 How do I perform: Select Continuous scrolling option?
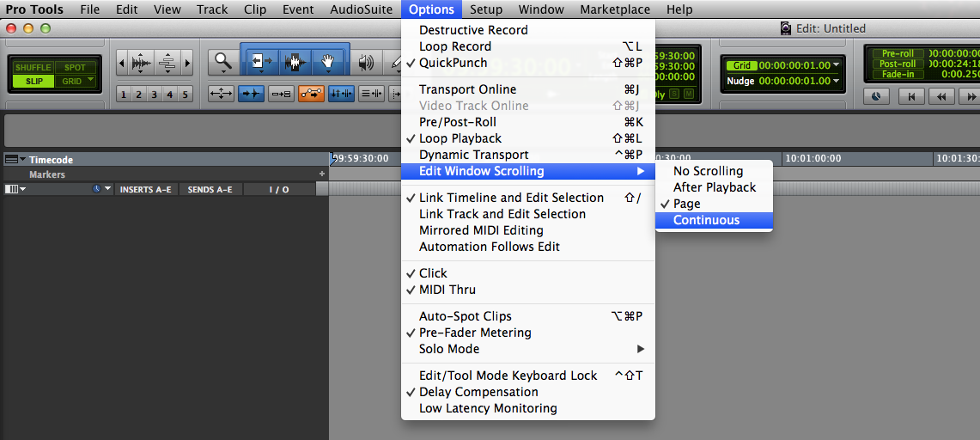[706, 220]
